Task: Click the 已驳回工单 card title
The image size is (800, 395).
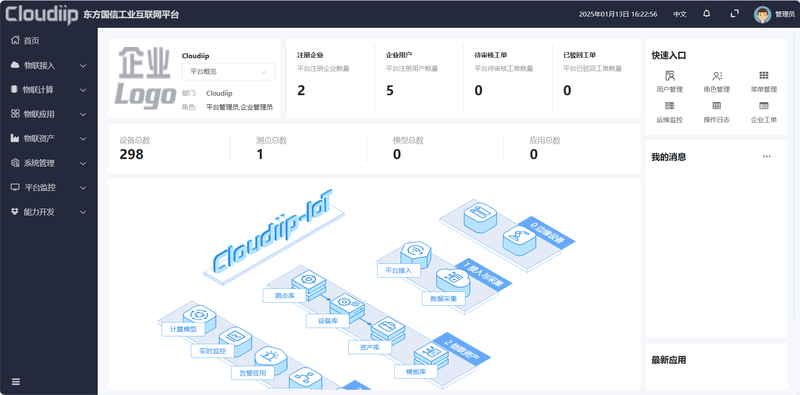Action: (579, 55)
